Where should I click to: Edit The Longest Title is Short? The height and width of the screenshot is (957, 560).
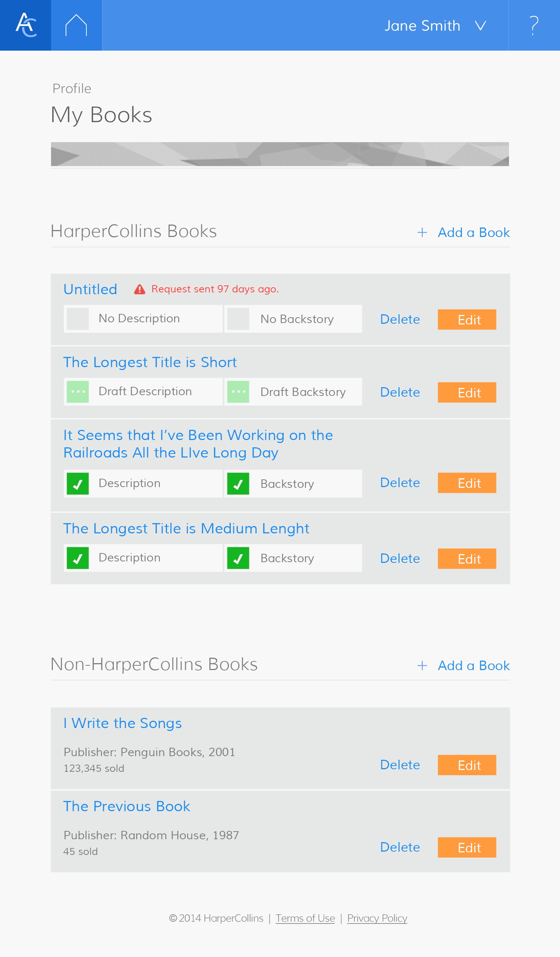point(467,392)
